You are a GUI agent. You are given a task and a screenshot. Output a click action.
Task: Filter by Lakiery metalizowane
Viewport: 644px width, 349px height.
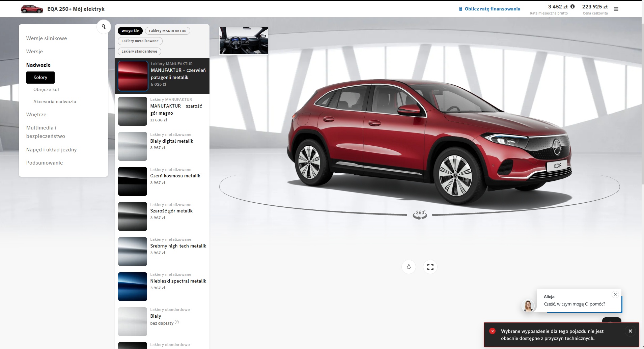tap(140, 41)
